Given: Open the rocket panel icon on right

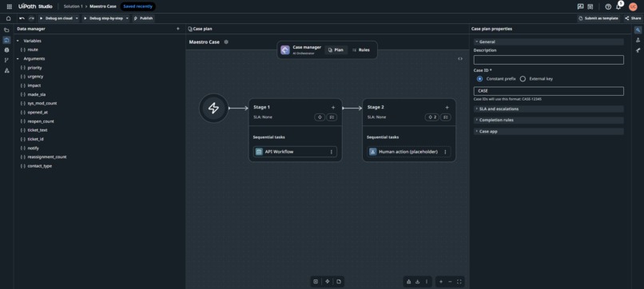Looking at the screenshot, I should (638, 50).
